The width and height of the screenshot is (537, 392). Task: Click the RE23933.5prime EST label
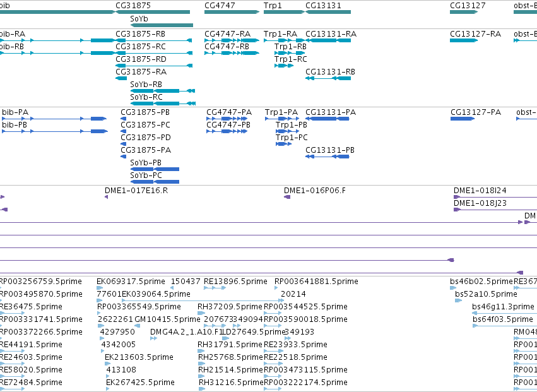tap(295, 345)
